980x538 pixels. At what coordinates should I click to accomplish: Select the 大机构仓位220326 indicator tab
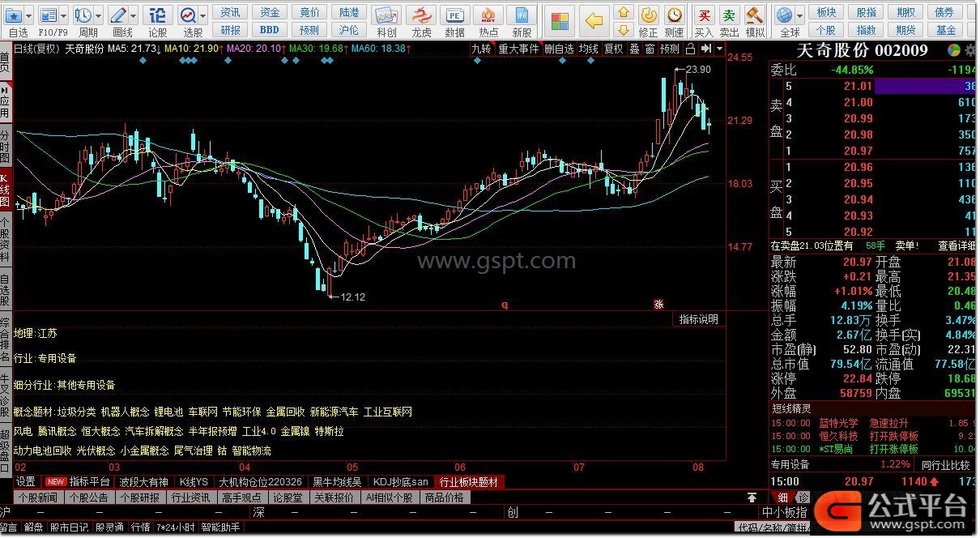pos(261,481)
